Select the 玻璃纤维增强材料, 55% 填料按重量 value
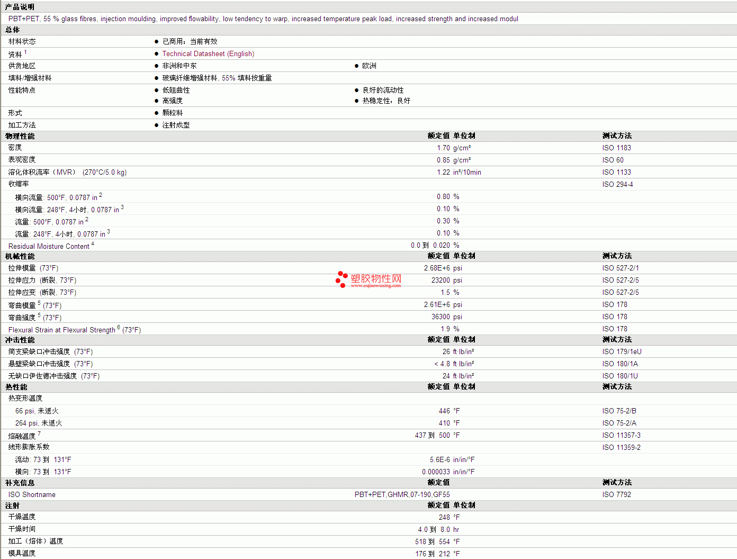 tap(217, 78)
